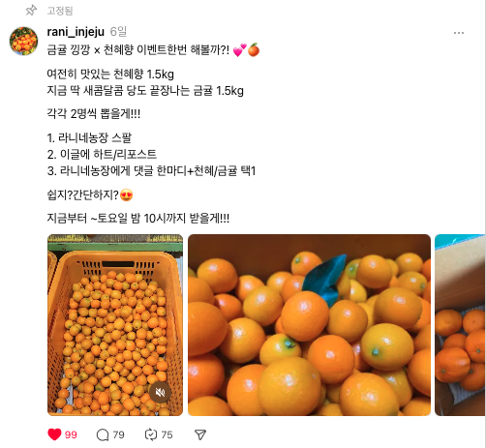Viewport: 486px width, 448px height.
Task: Unmute the video with the speaker icon
Action: 160,392
